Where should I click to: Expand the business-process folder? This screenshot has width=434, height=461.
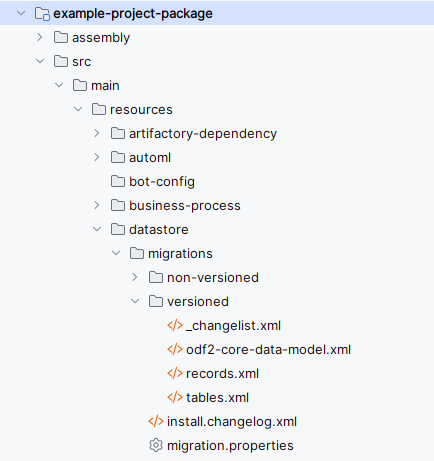pos(97,205)
